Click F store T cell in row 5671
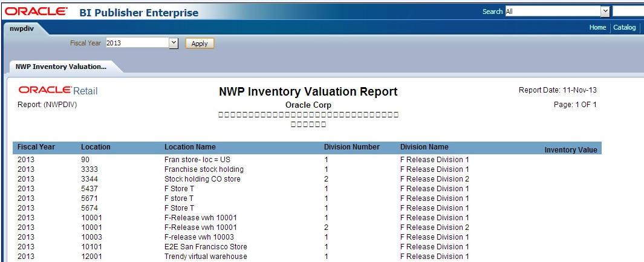The height and width of the screenshot is (262, 644). [x=178, y=198]
